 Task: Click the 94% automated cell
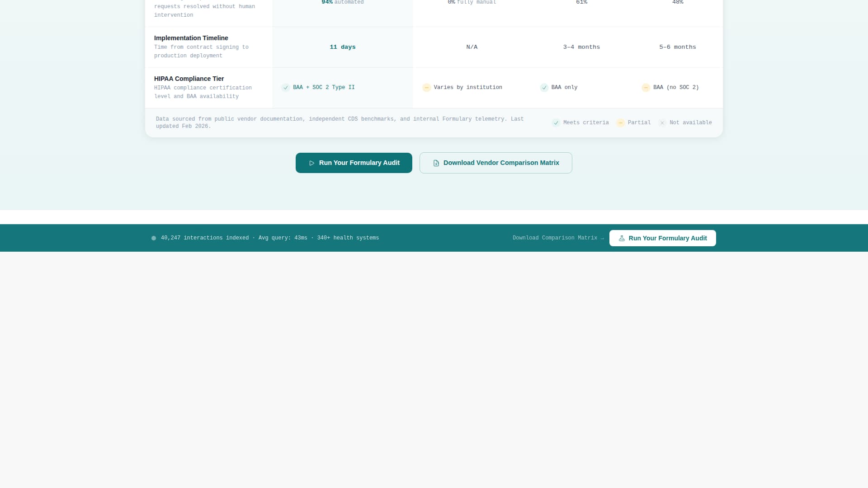343,2
